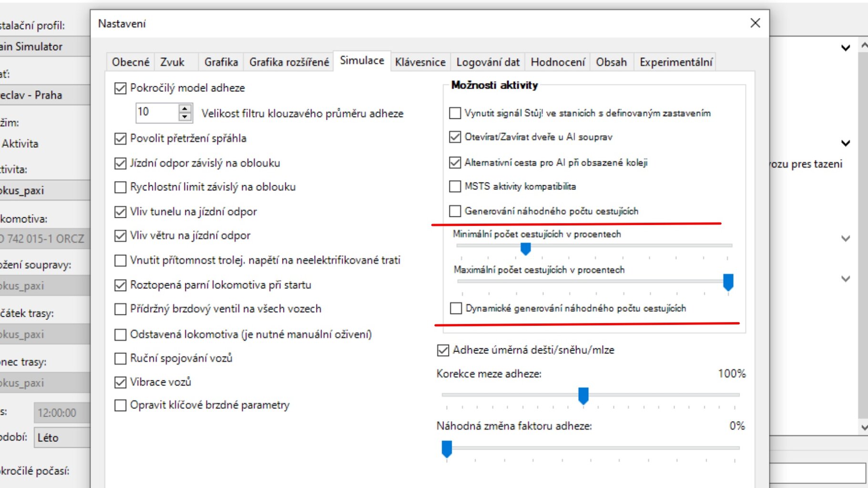868x488 pixels.
Task: Click the adhesion filter size number field
Action: click(157, 112)
